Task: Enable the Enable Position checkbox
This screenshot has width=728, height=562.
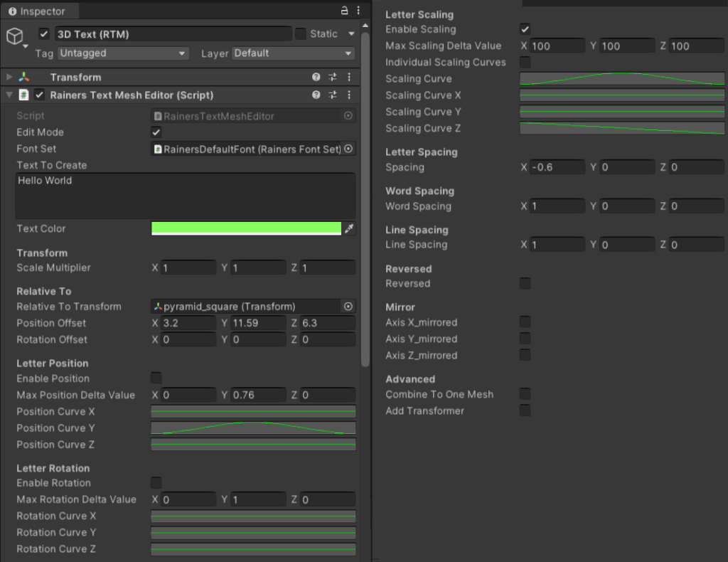Action: tap(156, 378)
